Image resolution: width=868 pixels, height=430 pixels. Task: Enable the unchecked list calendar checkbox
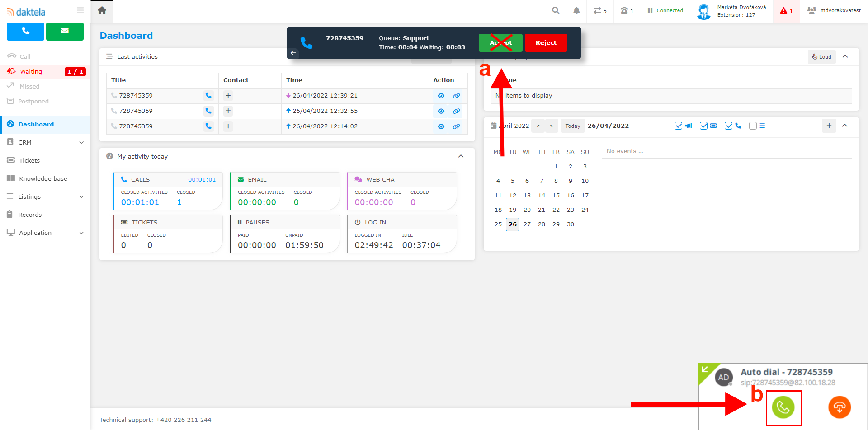coord(753,126)
